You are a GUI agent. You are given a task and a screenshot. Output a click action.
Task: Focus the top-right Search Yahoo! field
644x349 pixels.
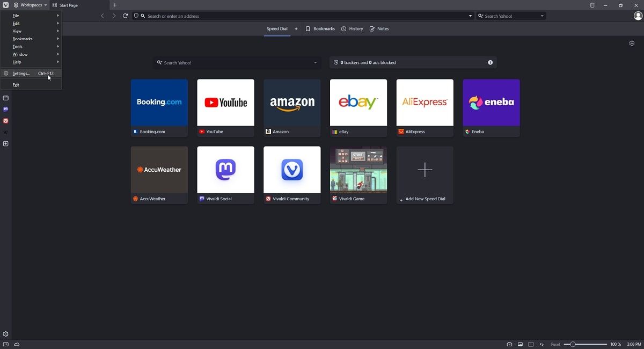510,16
